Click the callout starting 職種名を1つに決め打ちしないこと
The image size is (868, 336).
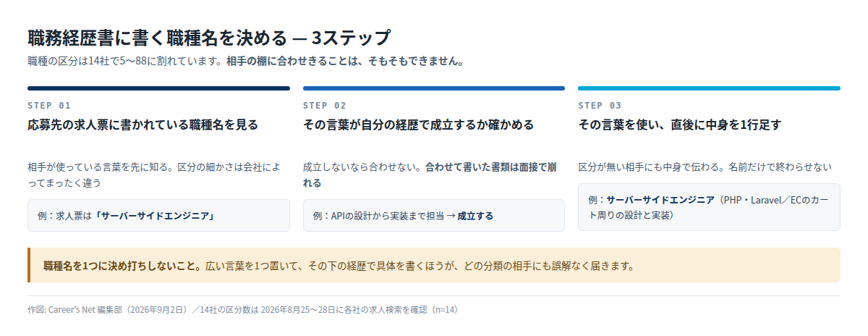click(x=434, y=265)
